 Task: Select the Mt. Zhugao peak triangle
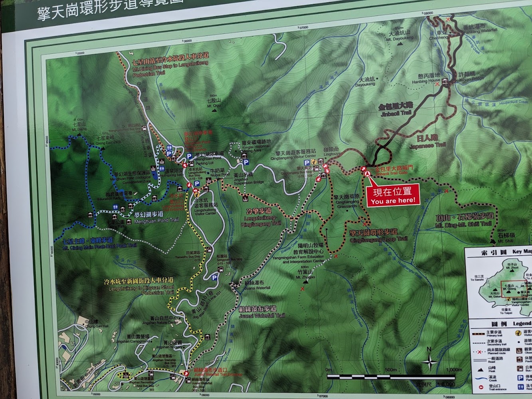click(x=306, y=281)
